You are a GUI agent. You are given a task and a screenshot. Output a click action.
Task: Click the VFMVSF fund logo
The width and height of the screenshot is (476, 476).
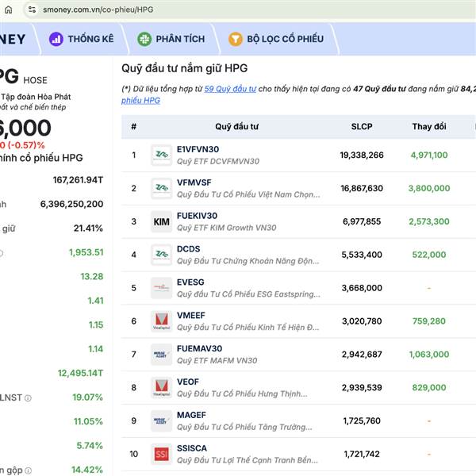click(162, 188)
